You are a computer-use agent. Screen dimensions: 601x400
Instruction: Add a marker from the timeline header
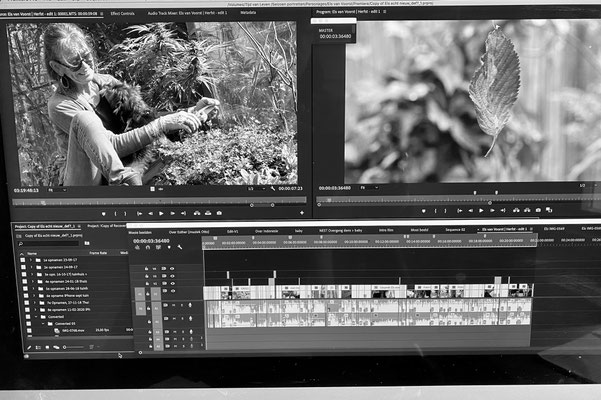(x=169, y=248)
